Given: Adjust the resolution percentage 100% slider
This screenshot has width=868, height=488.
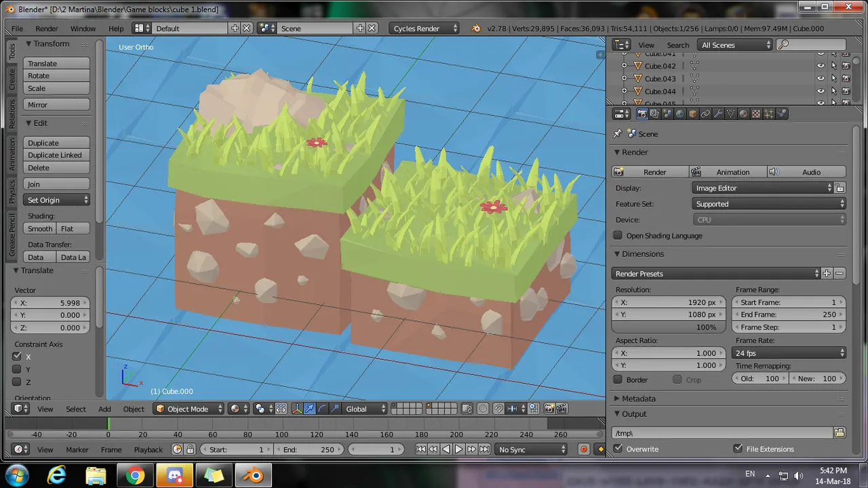Looking at the screenshot, I should click(x=669, y=327).
